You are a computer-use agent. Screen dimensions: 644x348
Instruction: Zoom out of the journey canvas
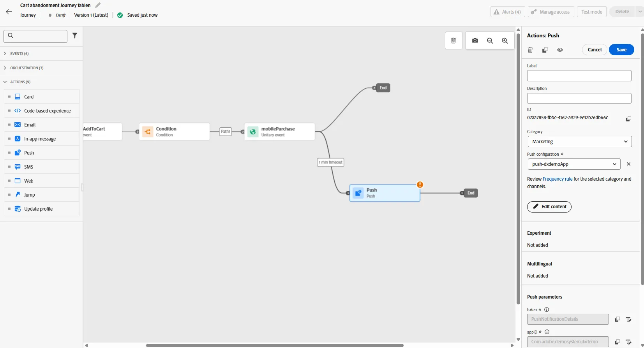[x=490, y=40]
